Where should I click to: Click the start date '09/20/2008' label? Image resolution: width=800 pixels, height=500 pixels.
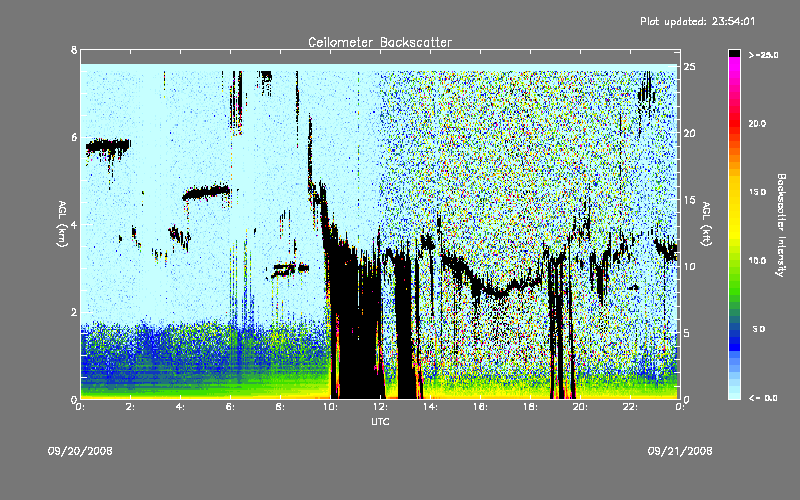(x=80, y=451)
